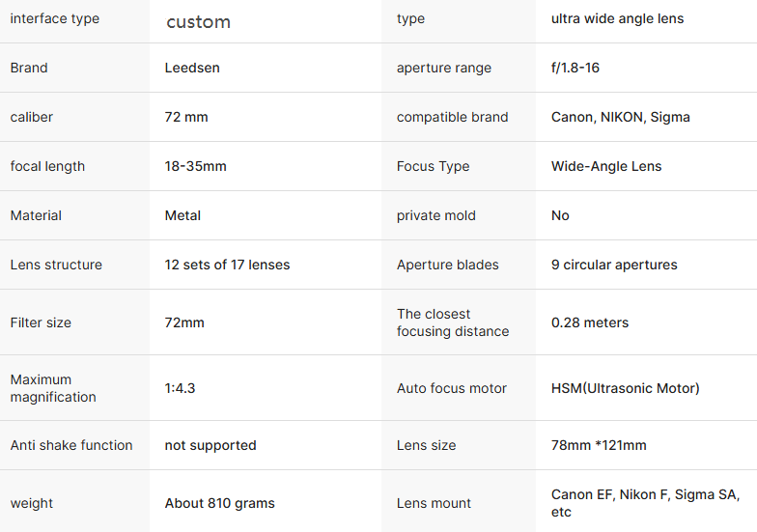Click the 'About 810 grams' weight value
The height and width of the screenshot is (532, 757).
[219, 503]
